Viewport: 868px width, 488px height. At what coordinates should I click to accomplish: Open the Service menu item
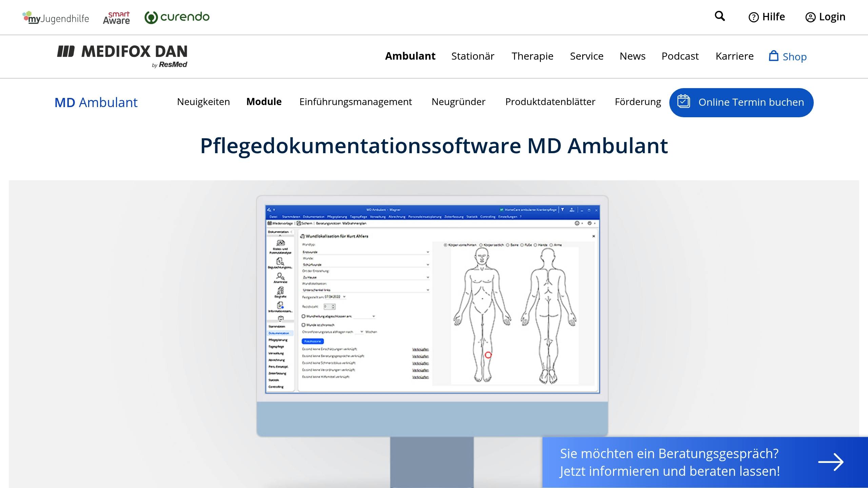587,56
